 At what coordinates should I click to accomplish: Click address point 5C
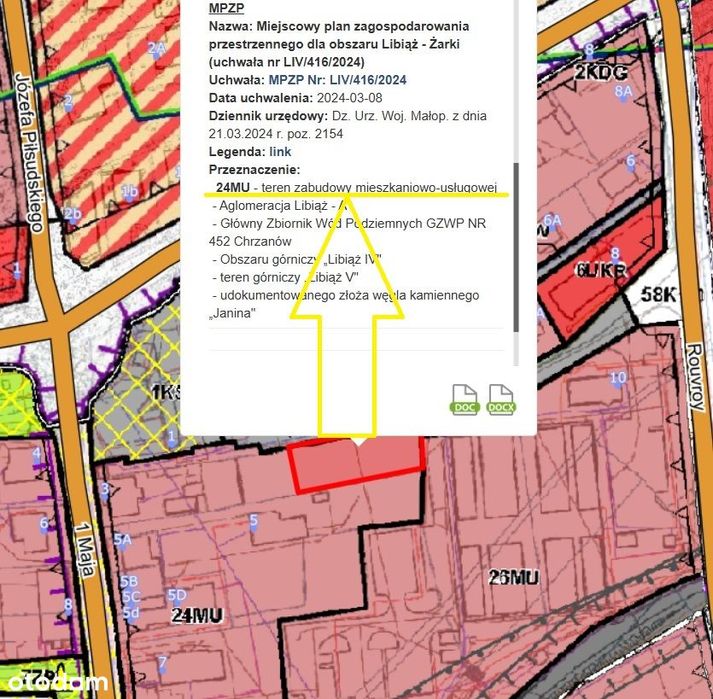(x=131, y=596)
